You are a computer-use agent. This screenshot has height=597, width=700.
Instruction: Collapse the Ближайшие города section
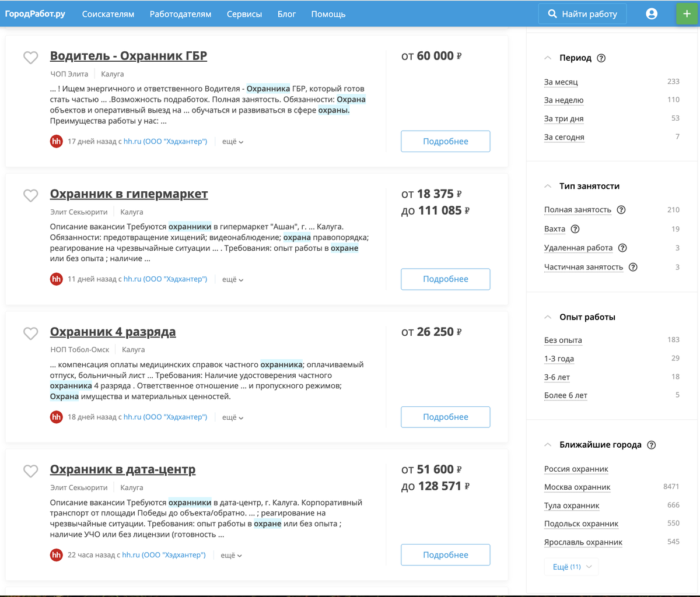coord(548,445)
